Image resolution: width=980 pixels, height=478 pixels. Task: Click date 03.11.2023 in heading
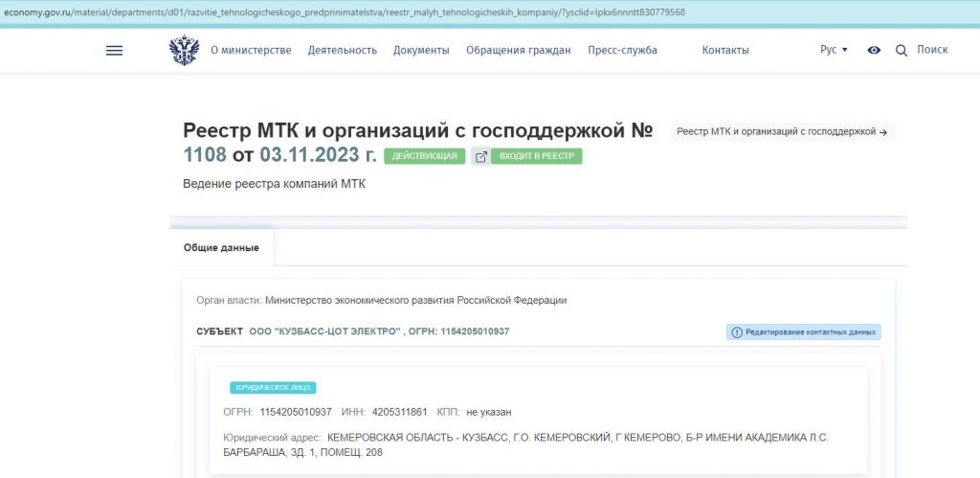point(310,154)
